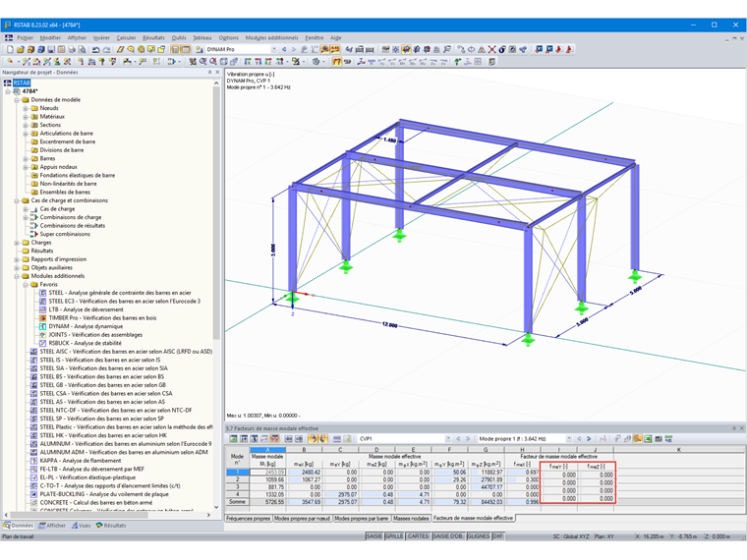Toggle the GRILLE status bar button
The image size is (747, 560).
click(x=394, y=536)
